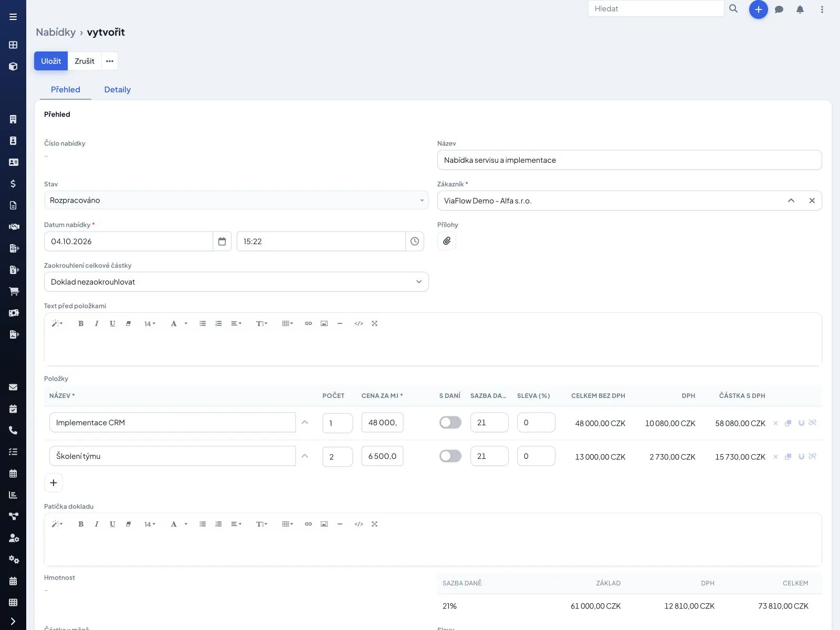Open the notifications bell
Viewport: 840px width, 630px height.
800,9
